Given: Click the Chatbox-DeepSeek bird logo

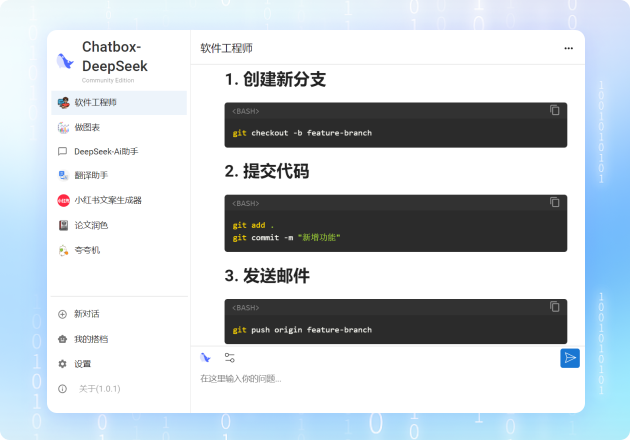Looking at the screenshot, I should [65, 61].
